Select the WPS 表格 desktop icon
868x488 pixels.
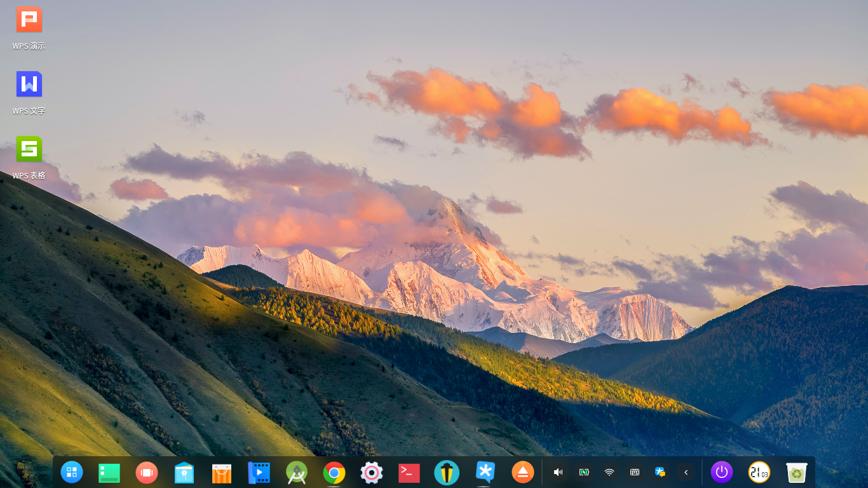29,149
